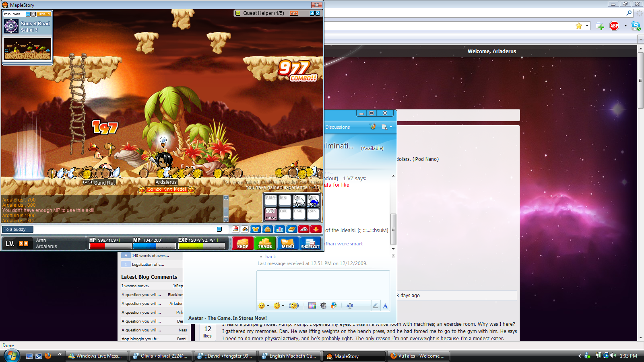Open 'Legalization of c...' blog link

(x=148, y=264)
